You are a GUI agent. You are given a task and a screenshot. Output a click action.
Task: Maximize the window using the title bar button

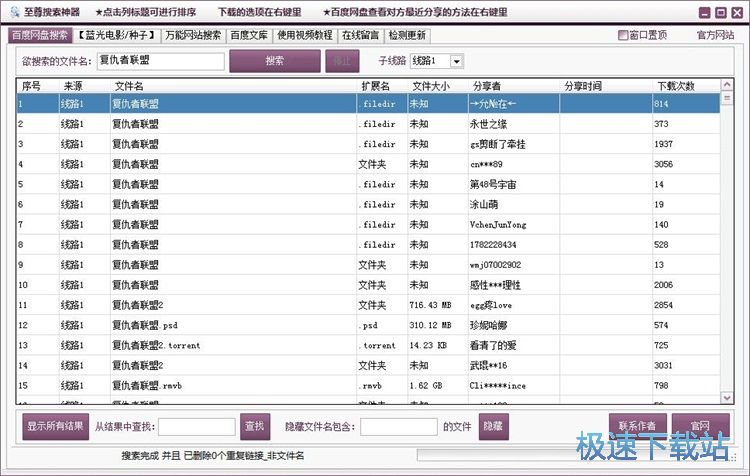pos(720,13)
